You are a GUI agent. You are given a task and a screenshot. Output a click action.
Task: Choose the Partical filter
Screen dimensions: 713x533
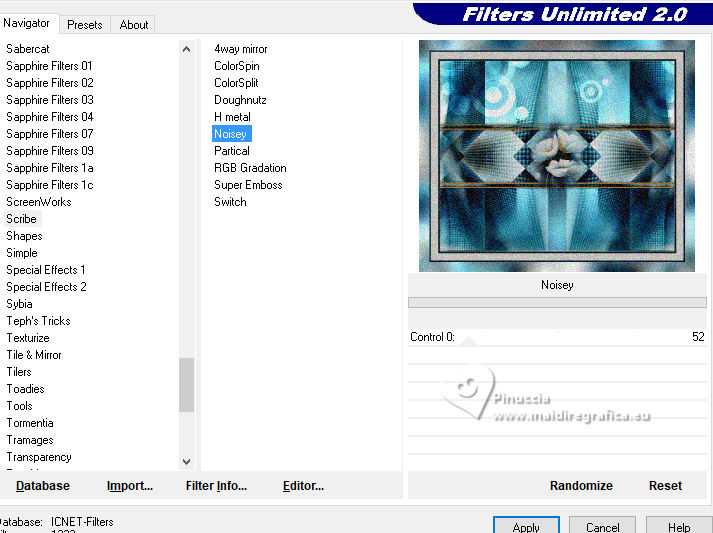(231, 151)
